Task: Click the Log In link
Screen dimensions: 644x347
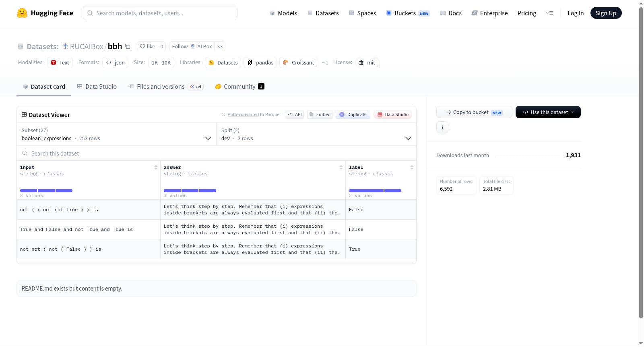Action: 576,13
